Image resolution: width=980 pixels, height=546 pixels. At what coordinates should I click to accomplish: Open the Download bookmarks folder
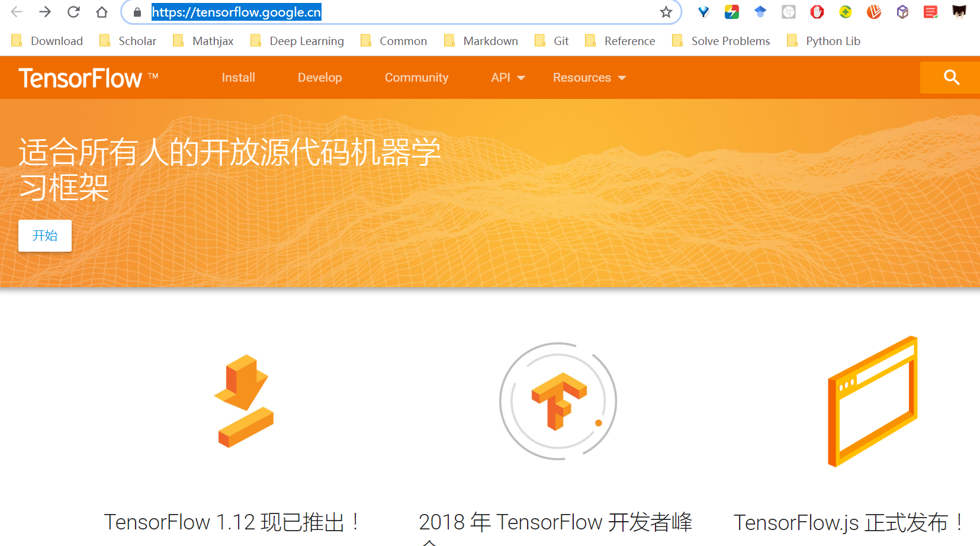click(47, 41)
